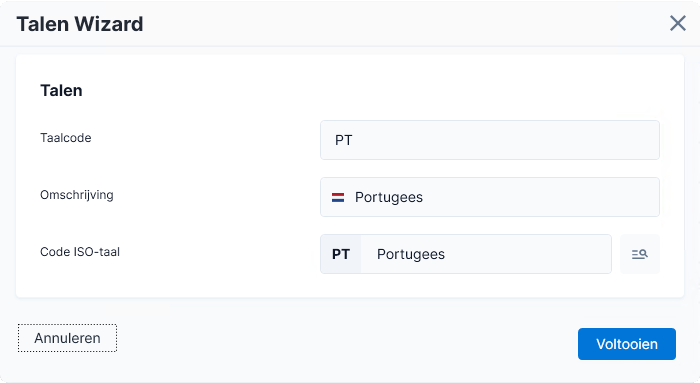Cancel the wizard with Annuleren
Screen dimensions: 700x383
pos(67,338)
